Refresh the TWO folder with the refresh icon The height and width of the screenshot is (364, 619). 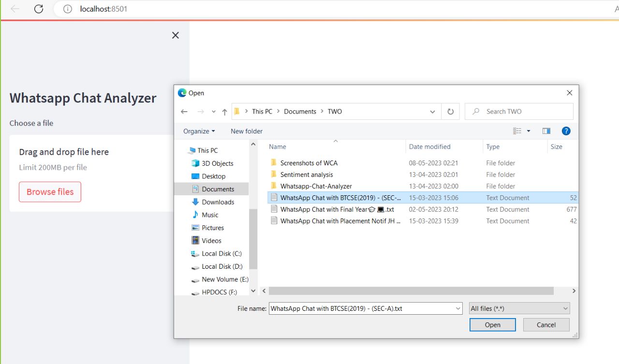(x=450, y=111)
